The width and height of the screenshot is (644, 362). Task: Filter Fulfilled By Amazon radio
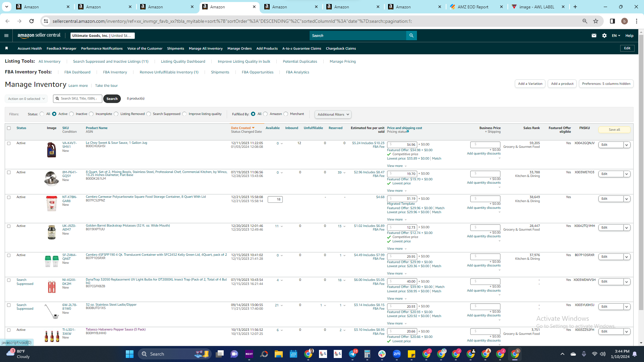265,114
